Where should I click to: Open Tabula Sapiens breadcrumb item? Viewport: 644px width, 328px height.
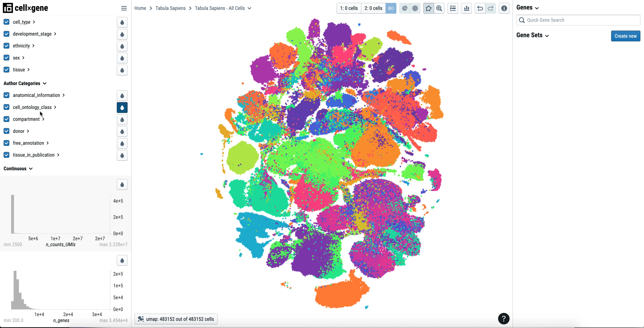pos(170,8)
